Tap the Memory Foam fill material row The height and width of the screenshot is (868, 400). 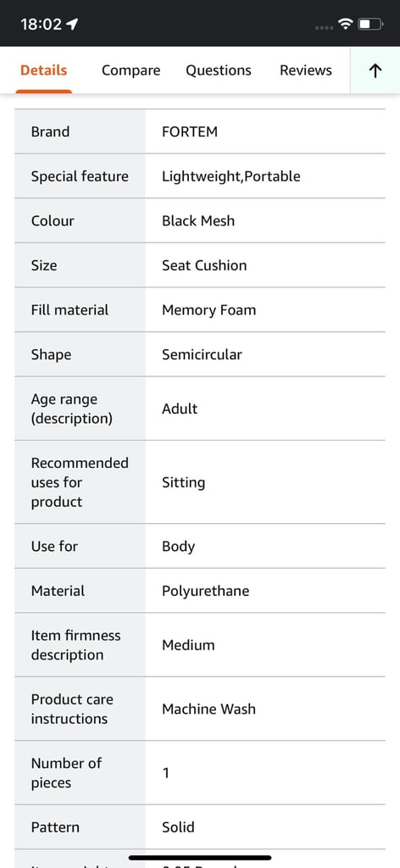(200, 310)
